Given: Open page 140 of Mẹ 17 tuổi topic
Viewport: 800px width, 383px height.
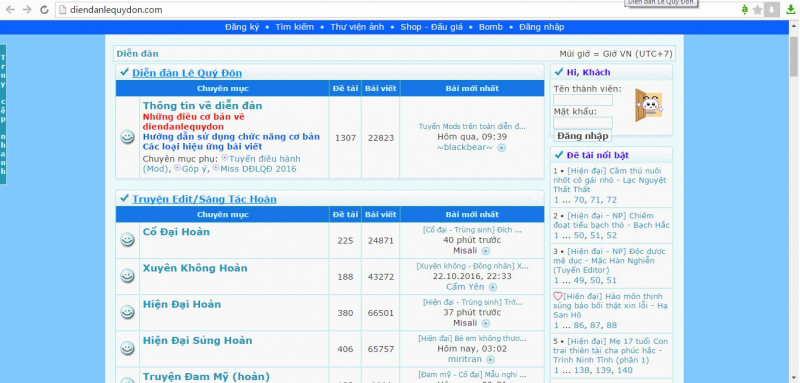Looking at the screenshot, I should point(624,370).
